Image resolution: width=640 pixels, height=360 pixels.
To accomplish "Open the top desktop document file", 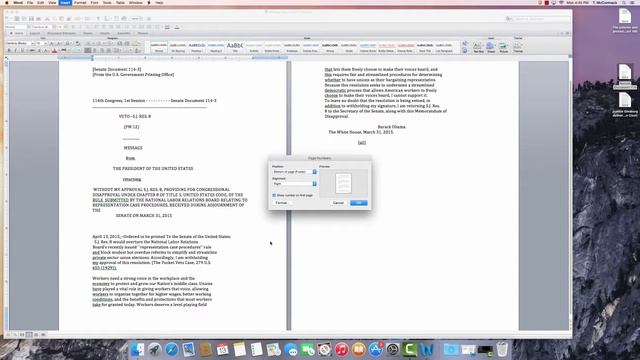I will point(625,20).
